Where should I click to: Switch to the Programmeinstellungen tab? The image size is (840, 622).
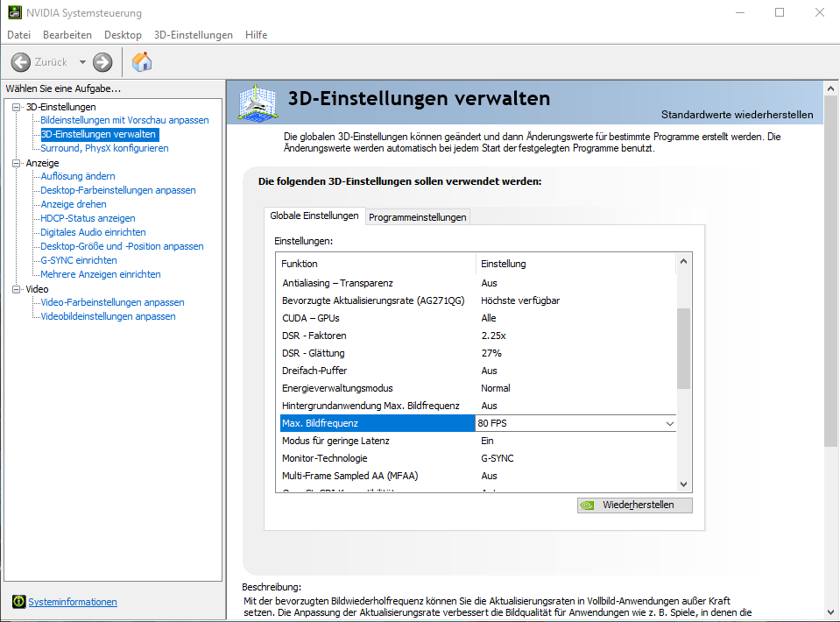(417, 217)
